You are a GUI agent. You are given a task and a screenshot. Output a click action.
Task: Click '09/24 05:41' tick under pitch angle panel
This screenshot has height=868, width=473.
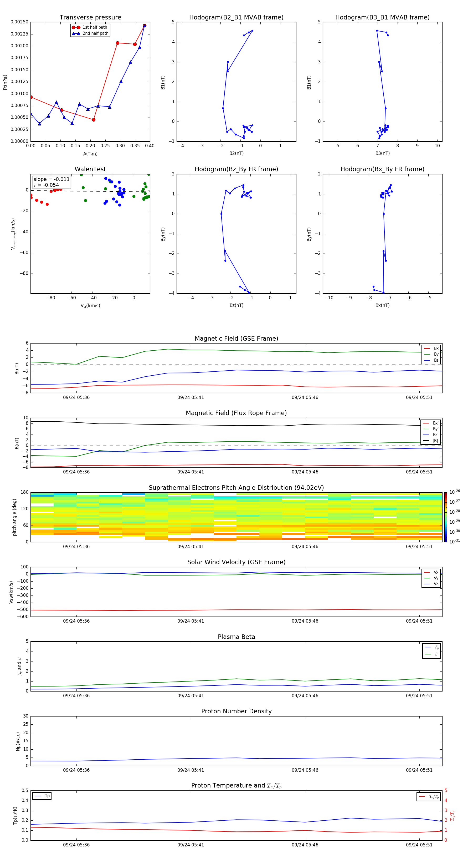191,547
